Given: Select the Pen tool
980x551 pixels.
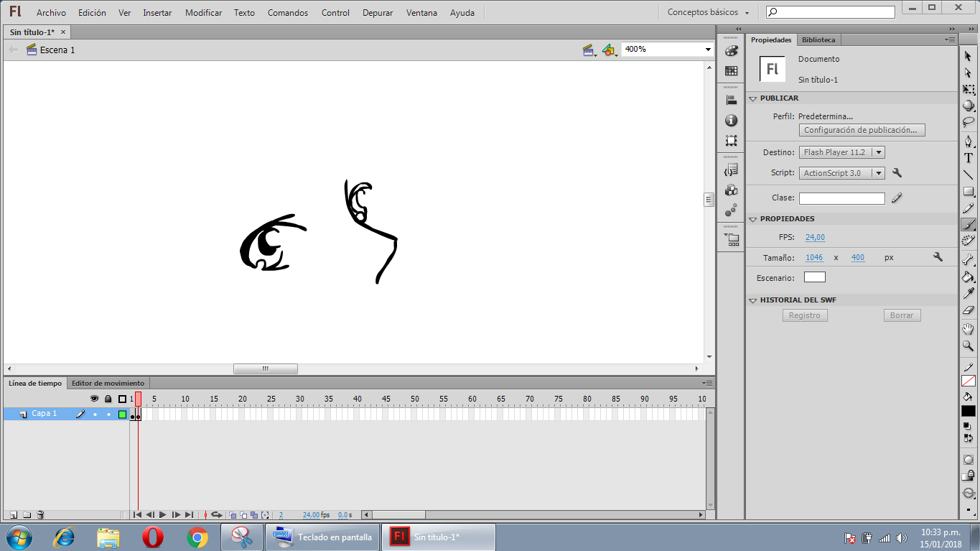Looking at the screenshot, I should [969, 141].
